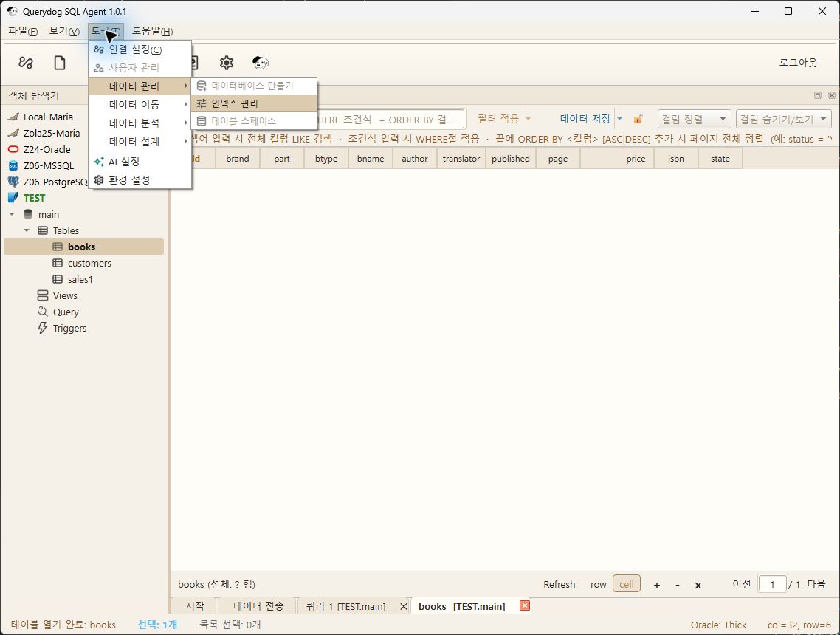Image resolution: width=840 pixels, height=635 pixels.
Task: Close the 쿼리 1 [TEST.main] tab
Action: click(404, 606)
